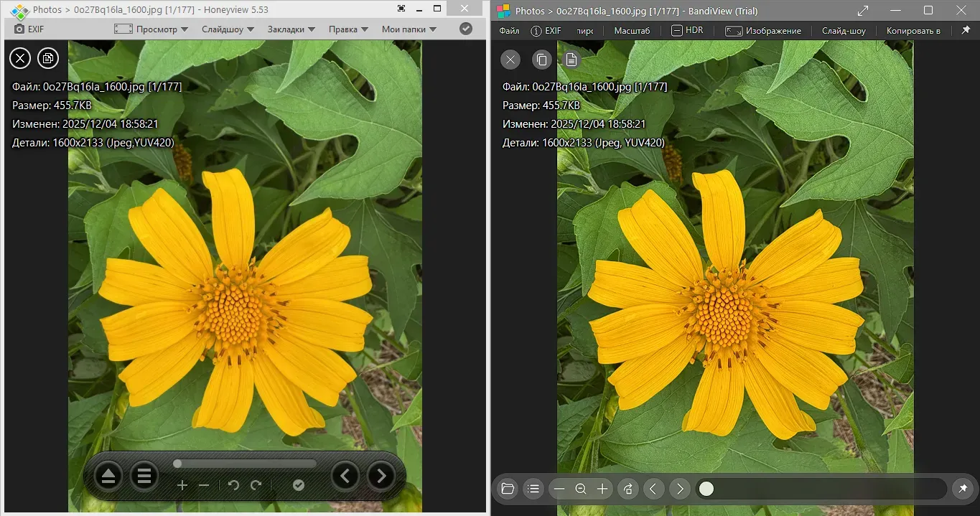Click the file info icon in BandiView overlay
Image resolution: width=980 pixels, height=516 pixels.
tap(571, 60)
